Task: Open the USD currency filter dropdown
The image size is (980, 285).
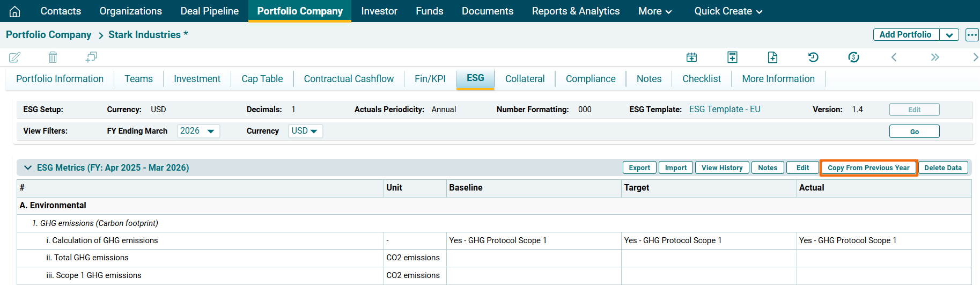Action: coord(305,131)
